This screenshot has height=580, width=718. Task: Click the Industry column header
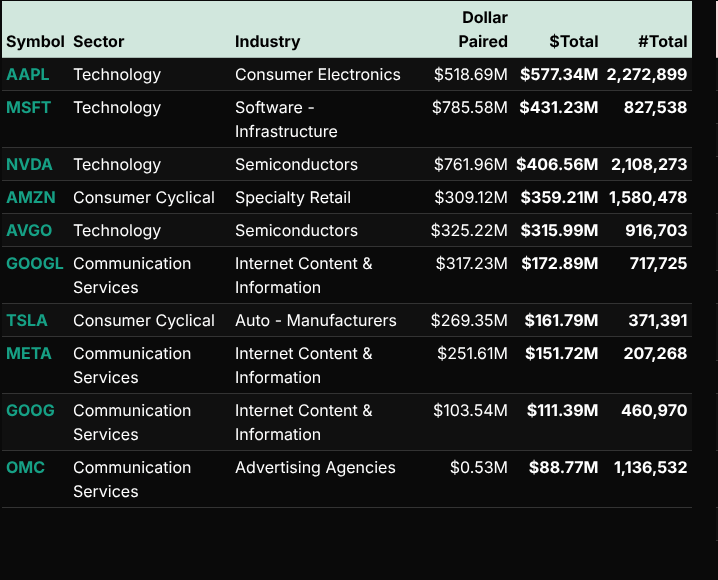(x=267, y=42)
